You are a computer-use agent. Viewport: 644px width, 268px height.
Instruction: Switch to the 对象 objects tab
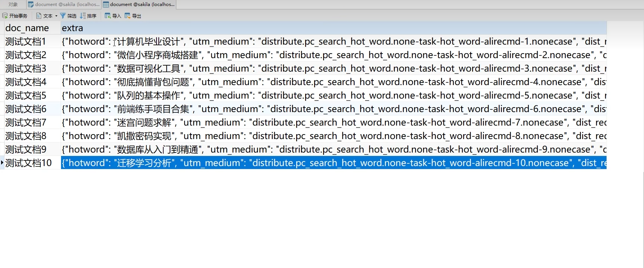click(x=13, y=4)
